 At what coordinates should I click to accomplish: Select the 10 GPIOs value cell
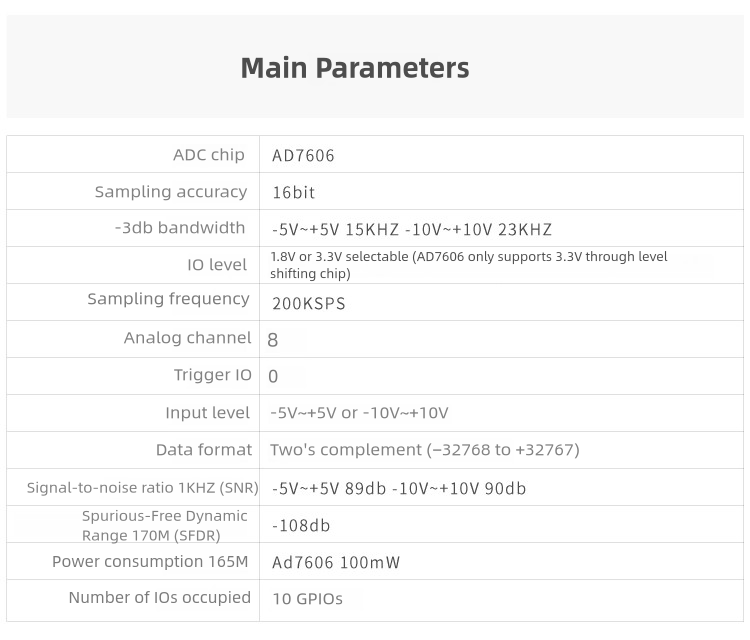pos(501,600)
